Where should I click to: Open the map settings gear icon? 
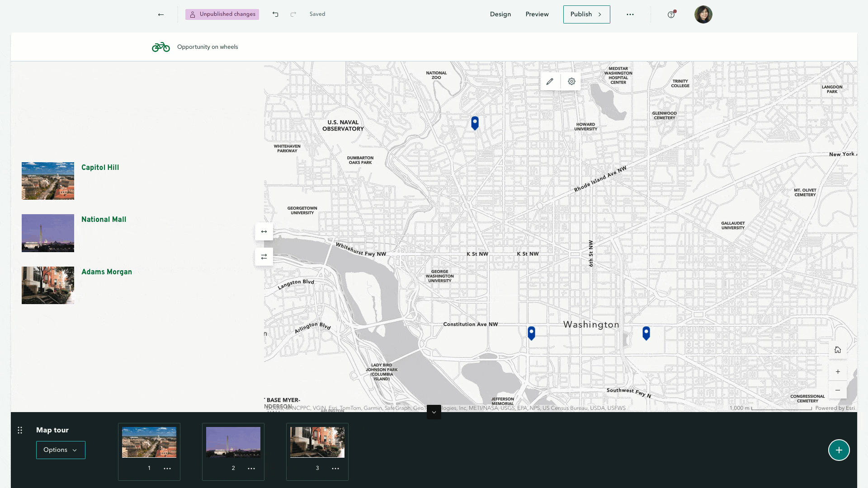pyautogui.click(x=571, y=81)
